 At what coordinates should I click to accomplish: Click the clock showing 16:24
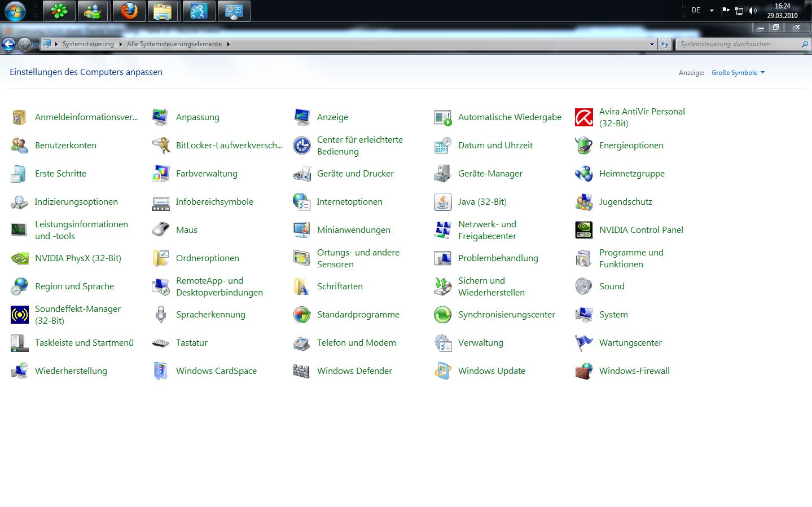[x=782, y=6]
